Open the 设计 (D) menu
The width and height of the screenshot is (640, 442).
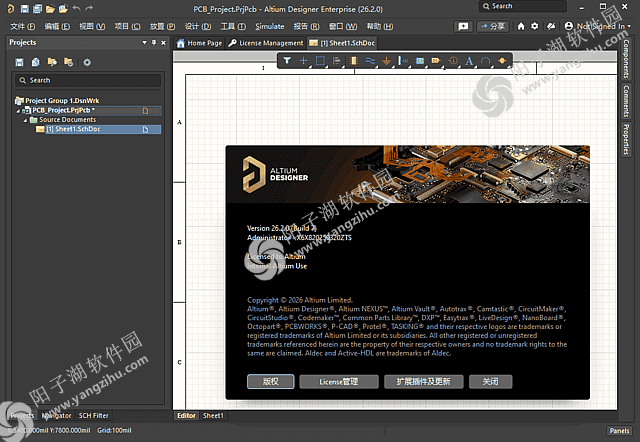[x=198, y=27]
